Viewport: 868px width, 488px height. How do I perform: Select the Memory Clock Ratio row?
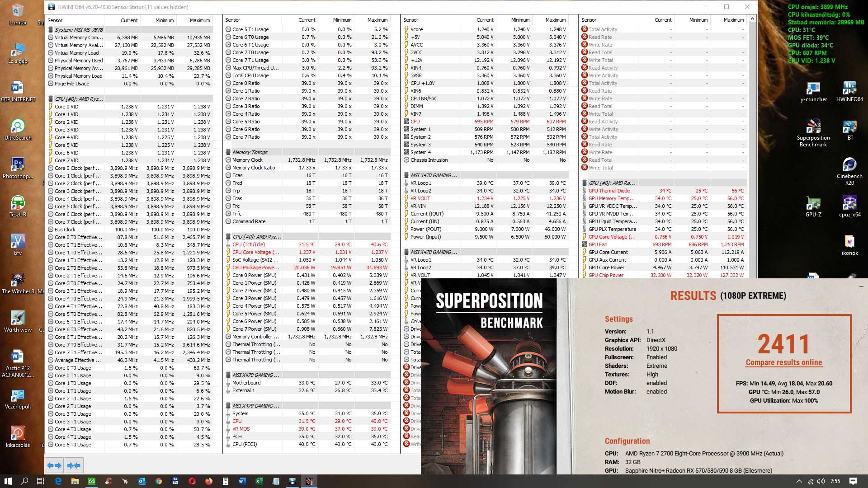[307, 168]
